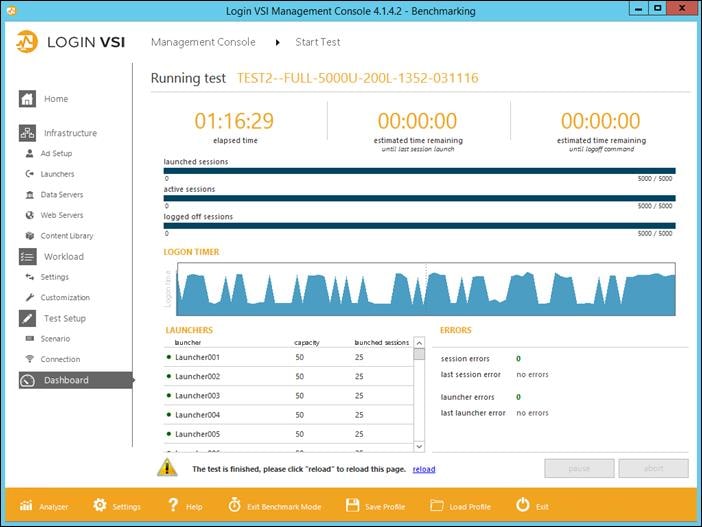Click the logon timer chart

pos(426,289)
